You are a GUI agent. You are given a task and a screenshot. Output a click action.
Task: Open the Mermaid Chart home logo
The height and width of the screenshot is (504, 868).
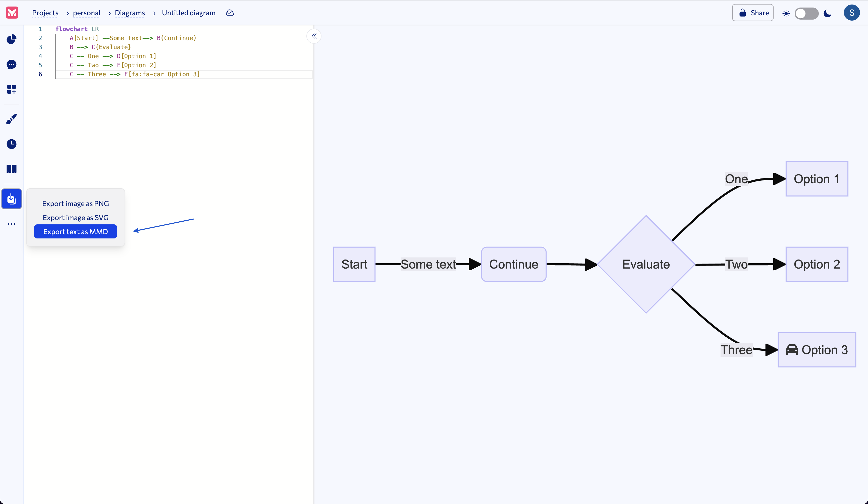(12, 13)
